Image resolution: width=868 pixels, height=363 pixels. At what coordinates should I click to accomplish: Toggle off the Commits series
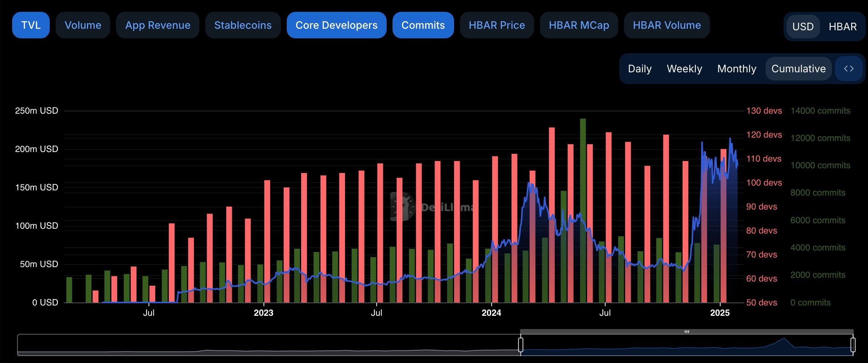point(423,25)
